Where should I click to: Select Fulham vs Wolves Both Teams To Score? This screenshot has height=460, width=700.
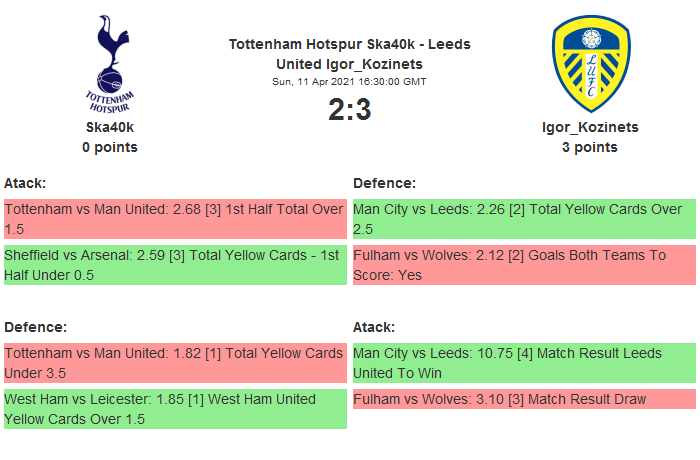point(524,265)
